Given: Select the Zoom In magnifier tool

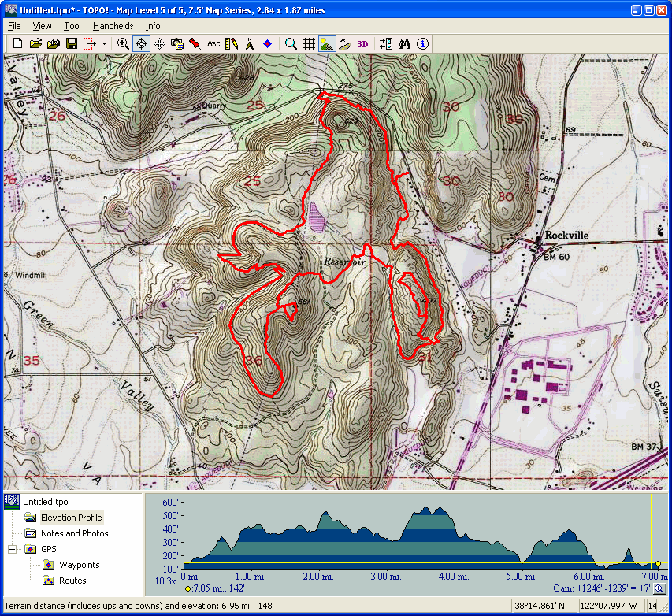Looking at the screenshot, I should (x=123, y=44).
